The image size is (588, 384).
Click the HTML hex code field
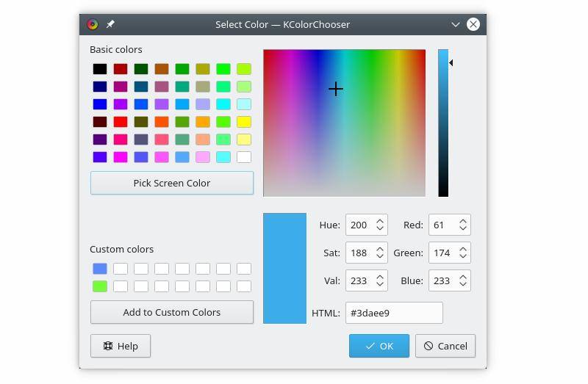coord(394,313)
